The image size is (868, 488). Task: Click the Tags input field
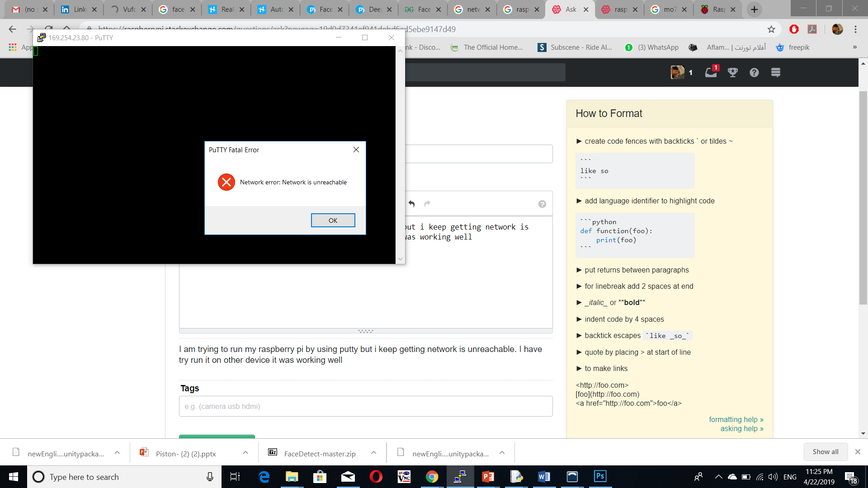366,406
